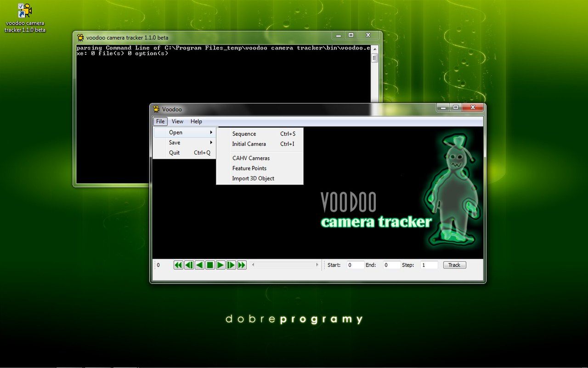The height and width of the screenshot is (368, 588).
Task: Click the Start frame input field
Action: click(356, 265)
